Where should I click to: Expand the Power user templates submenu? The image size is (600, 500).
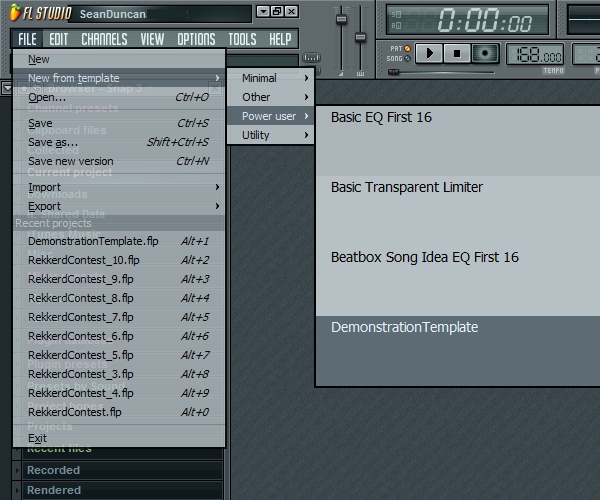click(271, 116)
